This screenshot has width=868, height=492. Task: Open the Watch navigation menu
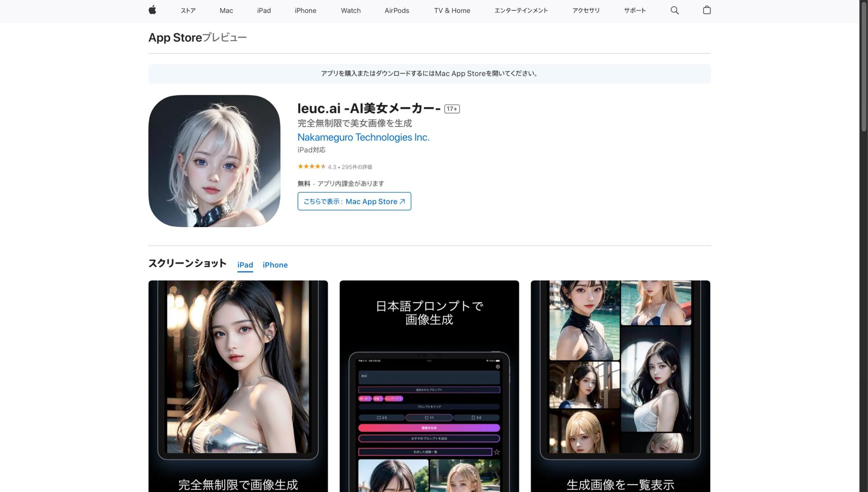tap(350, 10)
